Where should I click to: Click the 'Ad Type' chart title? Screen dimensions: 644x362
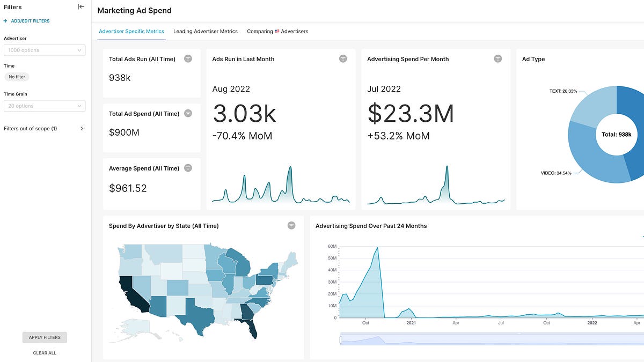coord(533,59)
